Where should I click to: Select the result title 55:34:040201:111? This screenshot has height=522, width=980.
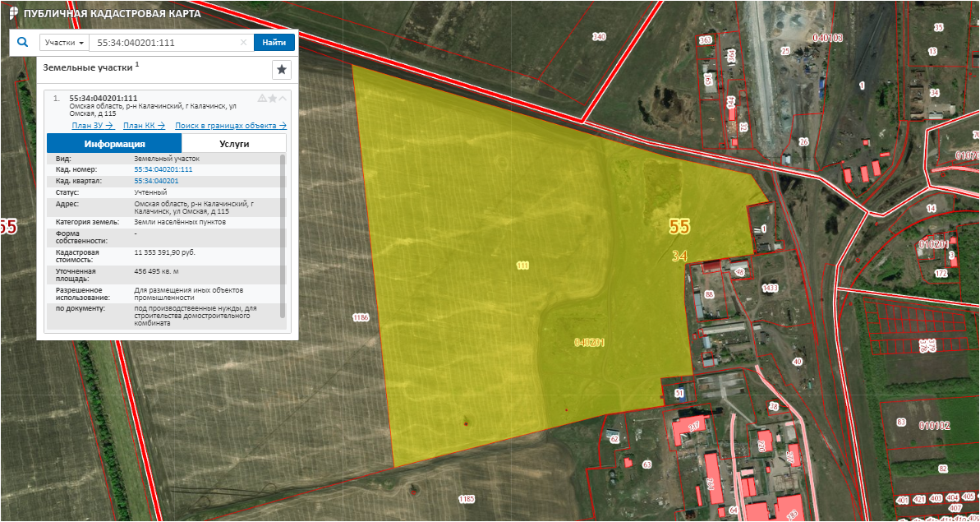(x=103, y=98)
